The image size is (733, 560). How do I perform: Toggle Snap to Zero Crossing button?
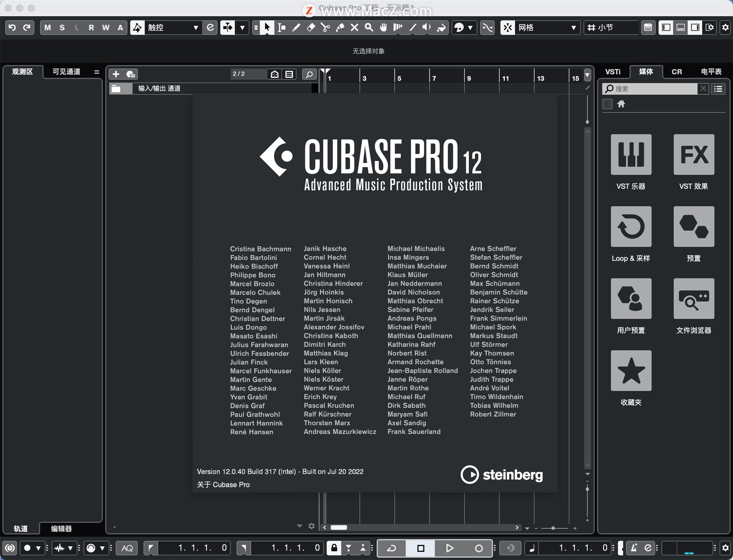488,27
